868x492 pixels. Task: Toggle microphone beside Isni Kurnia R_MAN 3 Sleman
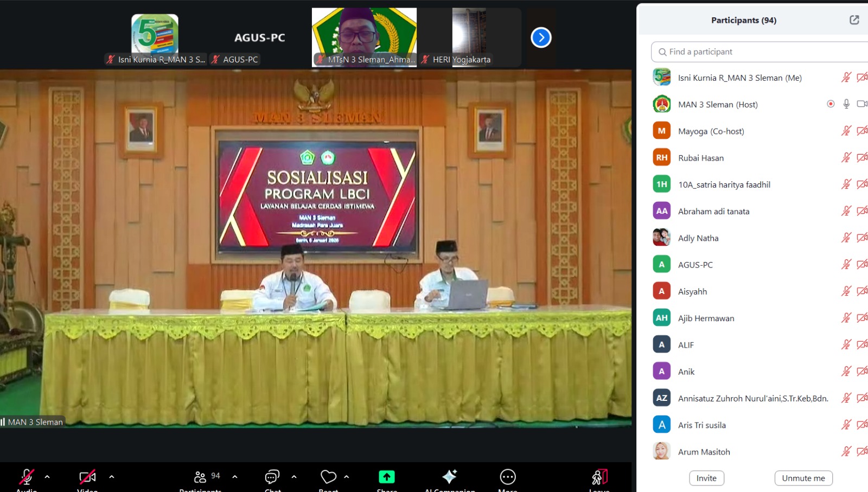(846, 78)
